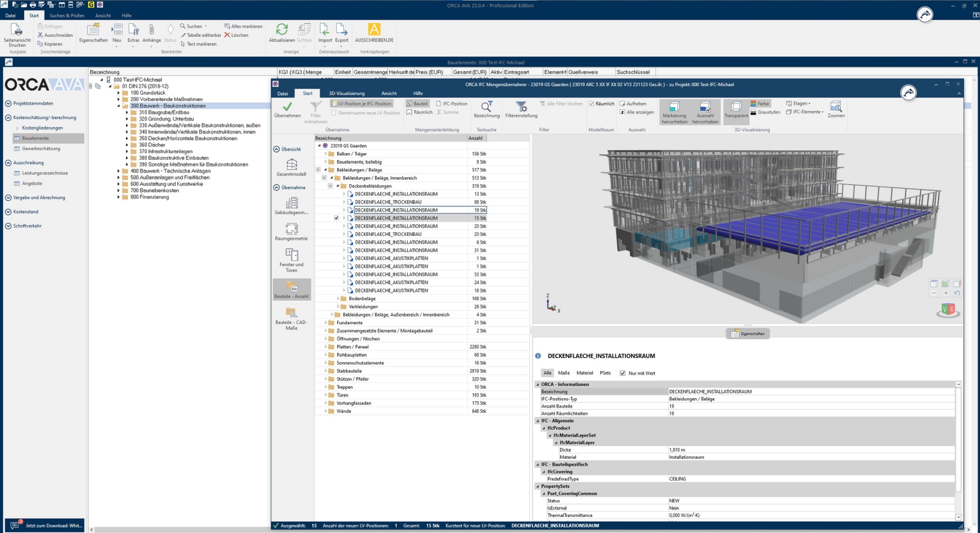The image size is (980, 533).
Task: Open IFC-Elemente dropdown
Action: [x=805, y=112]
